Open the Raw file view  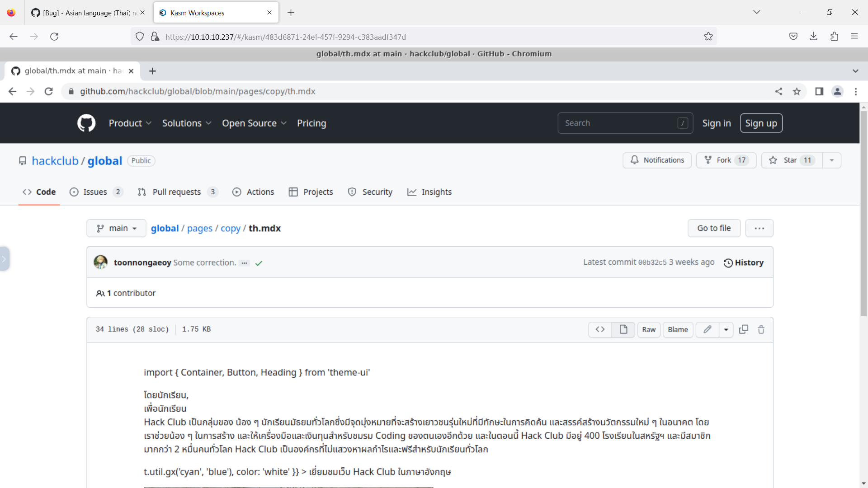[x=648, y=329]
